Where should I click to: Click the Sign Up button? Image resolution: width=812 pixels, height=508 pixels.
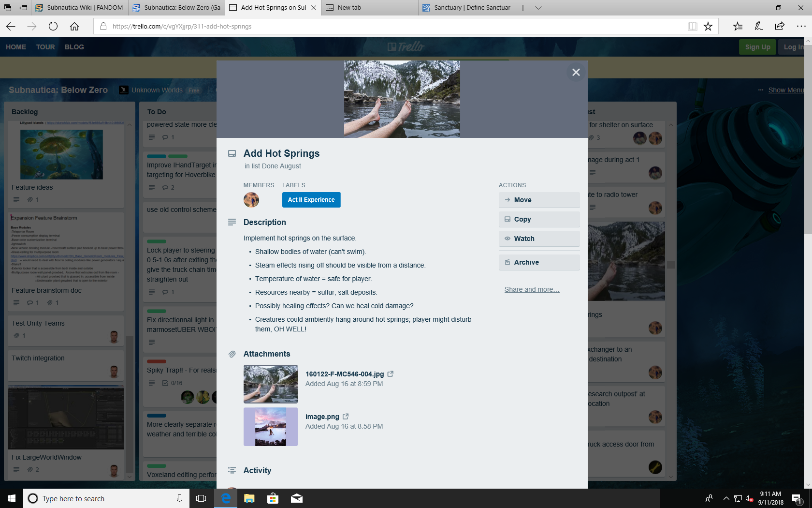[x=757, y=47]
